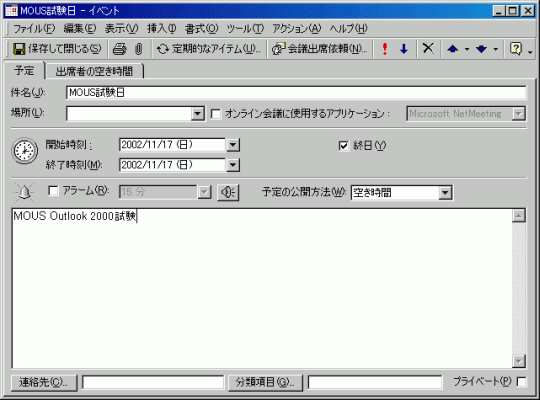Image resolution: width=540 pixels, height=400 pixels.
Task: Open the Insert (挿入) menu
Action: (x=162, y=29)
